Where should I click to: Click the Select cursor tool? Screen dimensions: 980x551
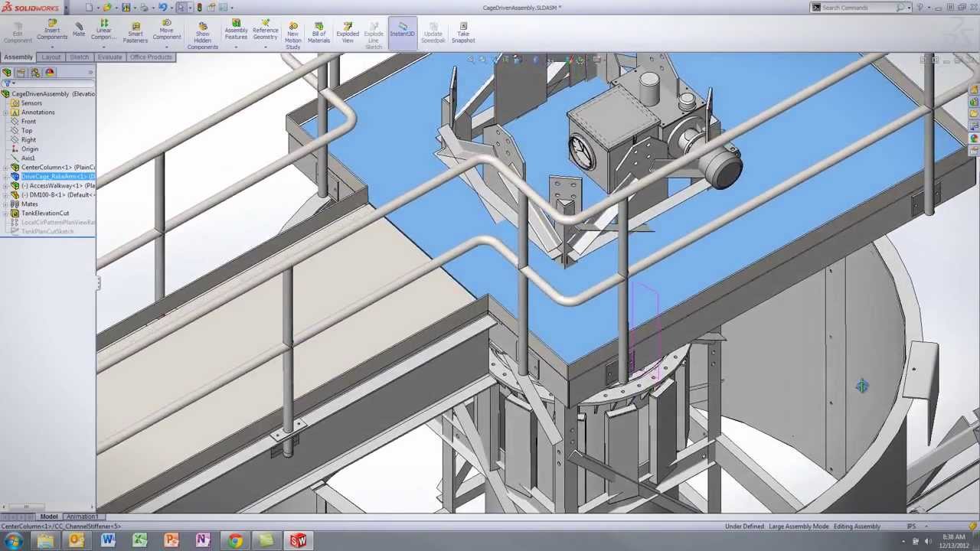[181, 8]
